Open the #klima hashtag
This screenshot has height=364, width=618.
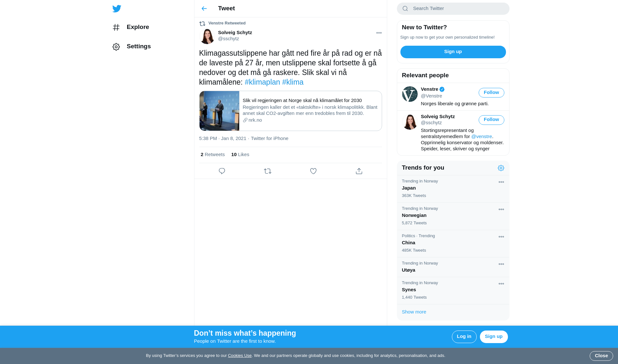tap(293, 82)
